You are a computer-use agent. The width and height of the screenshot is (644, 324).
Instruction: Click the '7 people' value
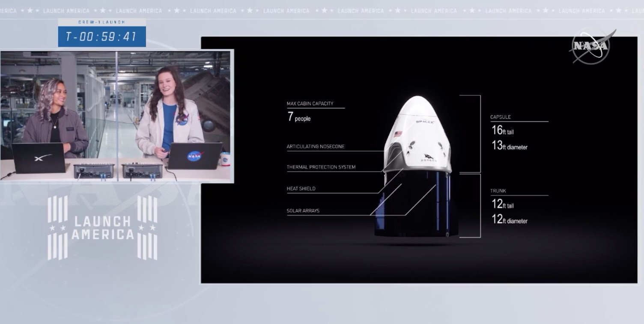pos(299,117)
